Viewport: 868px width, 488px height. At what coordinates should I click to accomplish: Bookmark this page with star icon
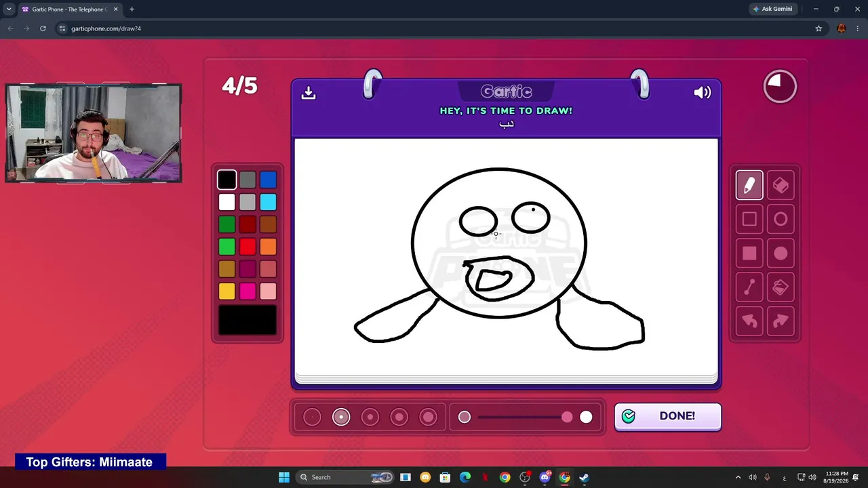point(818,28)
